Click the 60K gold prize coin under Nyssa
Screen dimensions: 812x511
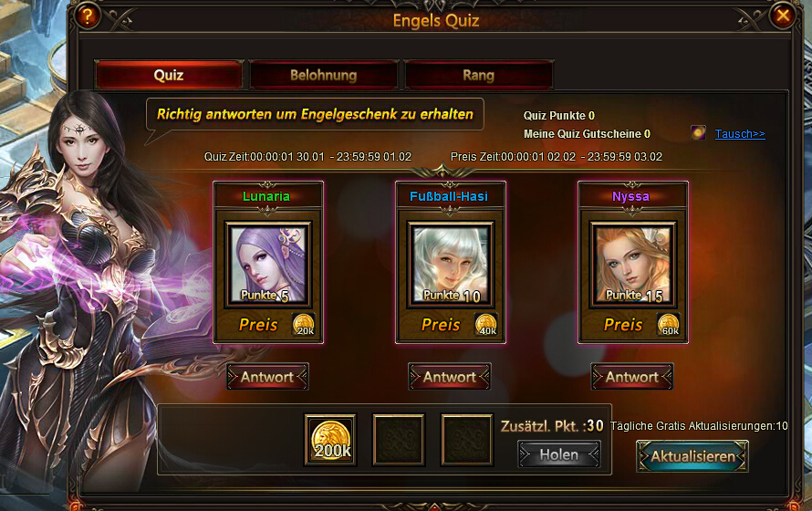[668, 325]
